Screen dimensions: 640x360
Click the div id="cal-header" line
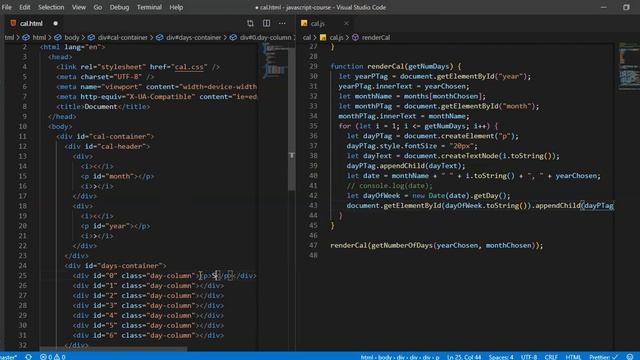[x=107, y=146]
